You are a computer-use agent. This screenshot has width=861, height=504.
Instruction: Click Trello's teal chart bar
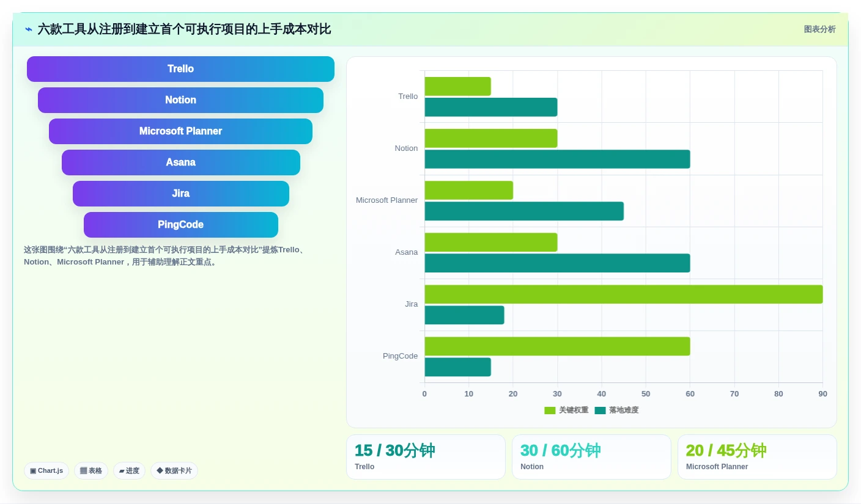click(491, 107)
